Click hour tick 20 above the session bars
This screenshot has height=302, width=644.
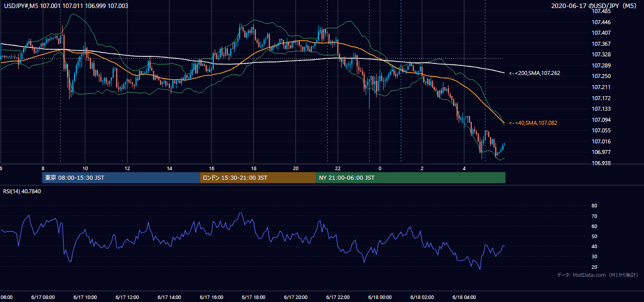tap(296, 169)
